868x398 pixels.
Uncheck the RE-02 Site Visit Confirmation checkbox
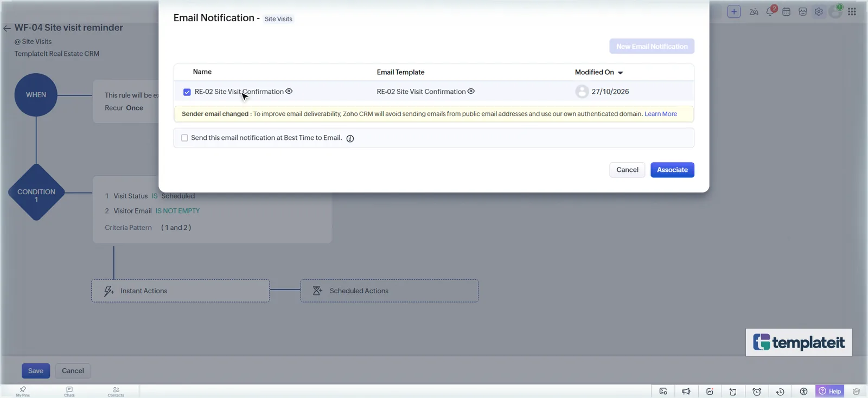(x=187, y=92)
